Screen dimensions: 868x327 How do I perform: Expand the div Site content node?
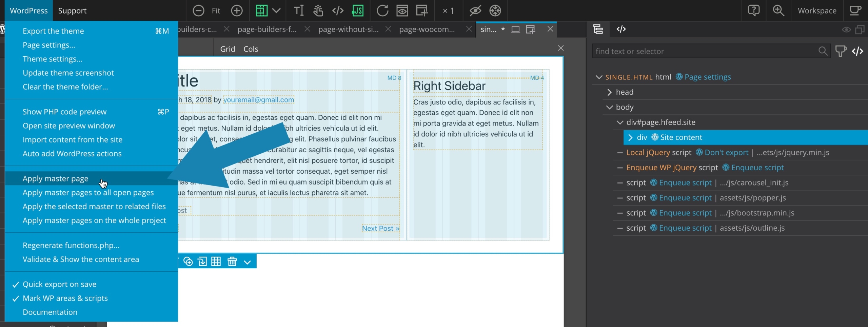[630, 137]
